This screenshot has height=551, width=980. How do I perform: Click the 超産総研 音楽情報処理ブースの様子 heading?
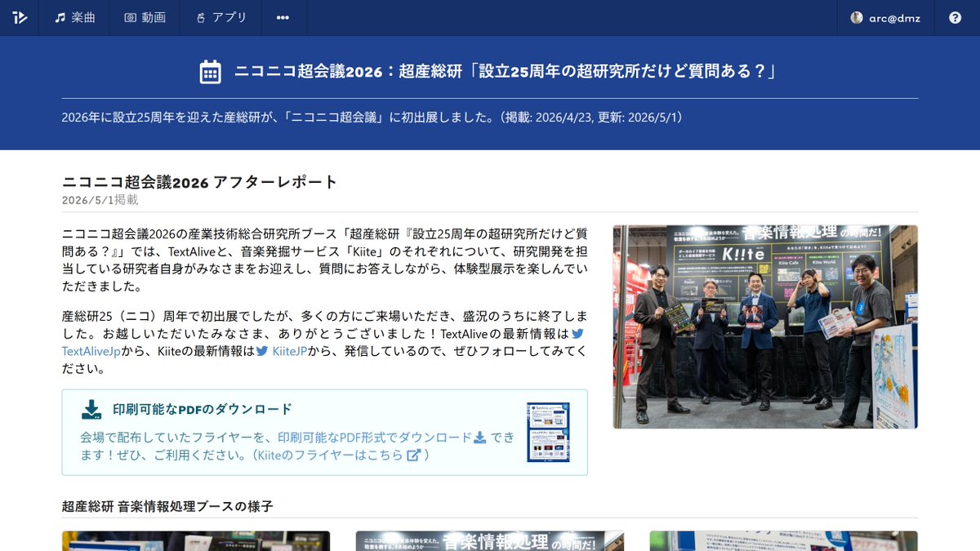pos(167,506)
